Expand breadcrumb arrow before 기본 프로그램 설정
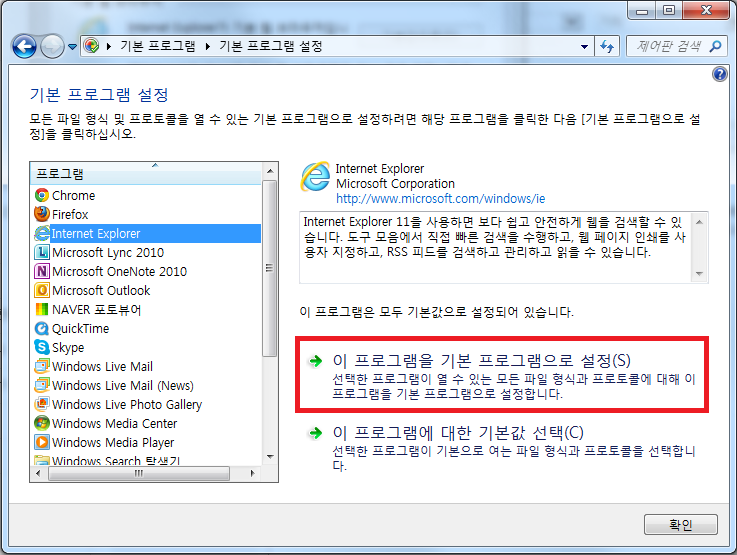This screenshot has width=737, height=555. tap(207, 46)
